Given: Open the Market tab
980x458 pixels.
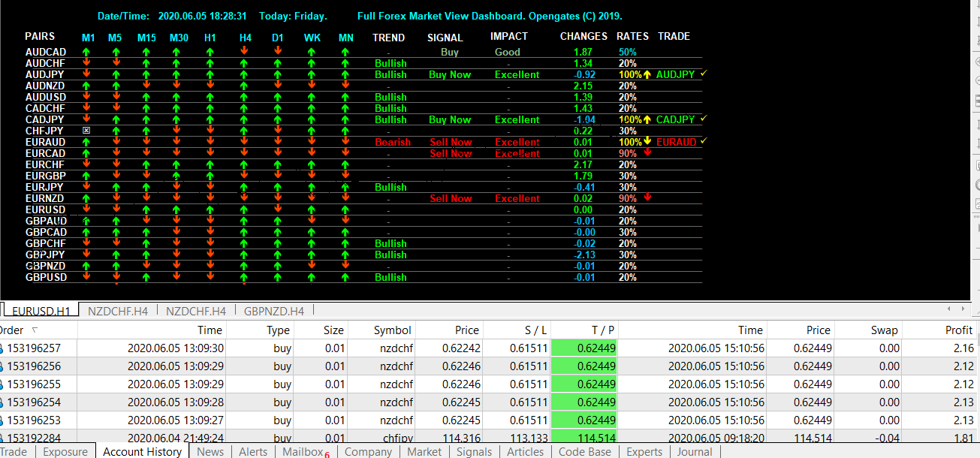Looking at the screenshot, I should pyautogui.click(x=424, y=451).
